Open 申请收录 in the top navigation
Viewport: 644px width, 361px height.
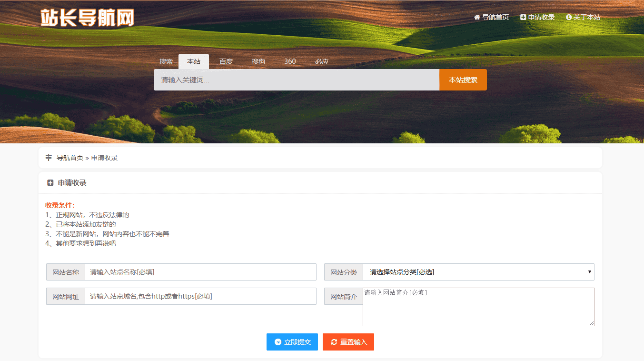pos(538,17)
